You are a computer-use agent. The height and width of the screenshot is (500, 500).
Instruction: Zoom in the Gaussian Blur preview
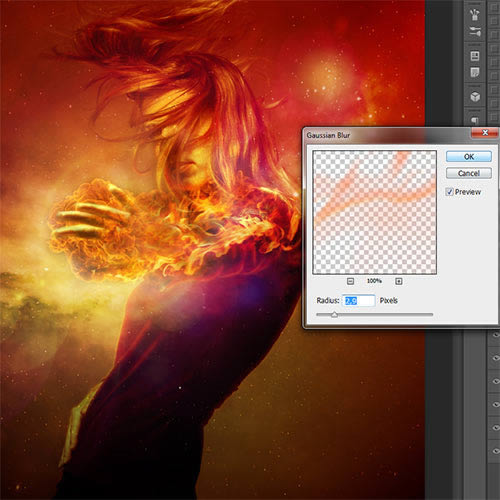pyautogui.click(x=399, y=281)
